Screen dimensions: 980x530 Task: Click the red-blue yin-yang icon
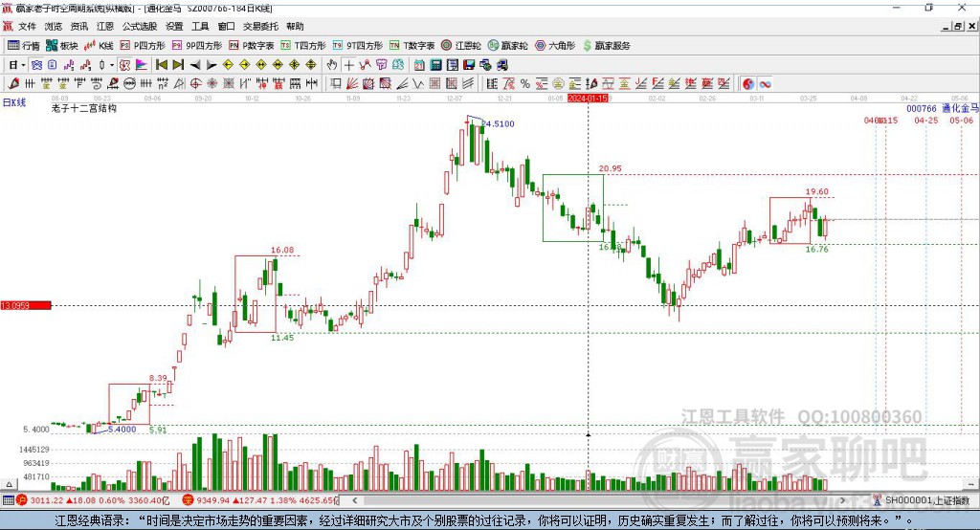click(x=748, y=83)
